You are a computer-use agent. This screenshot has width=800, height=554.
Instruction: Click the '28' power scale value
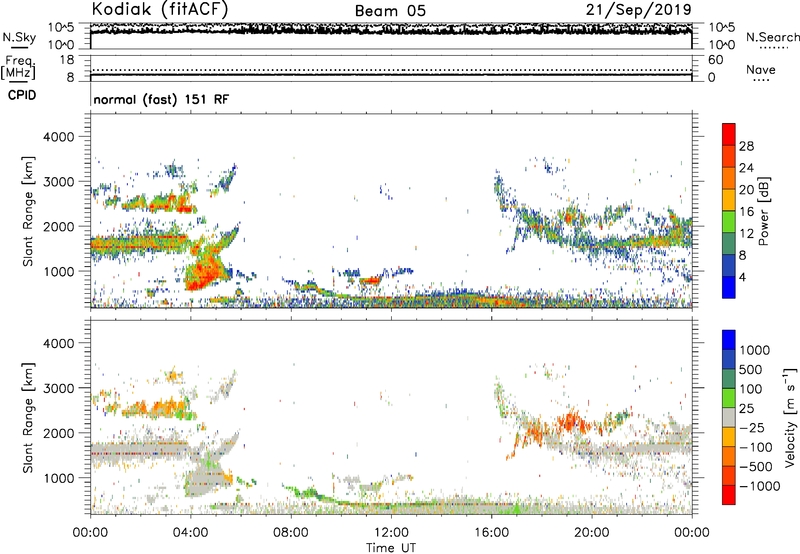tap(746, 146)
